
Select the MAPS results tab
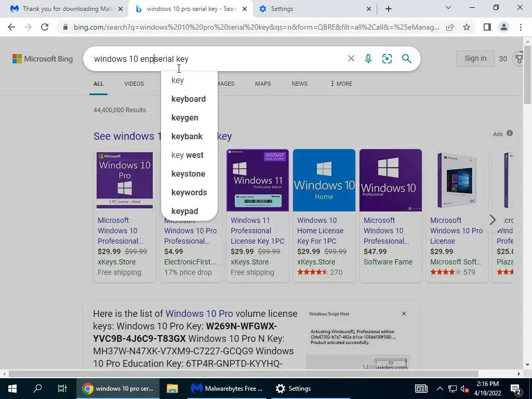[263, 84]
